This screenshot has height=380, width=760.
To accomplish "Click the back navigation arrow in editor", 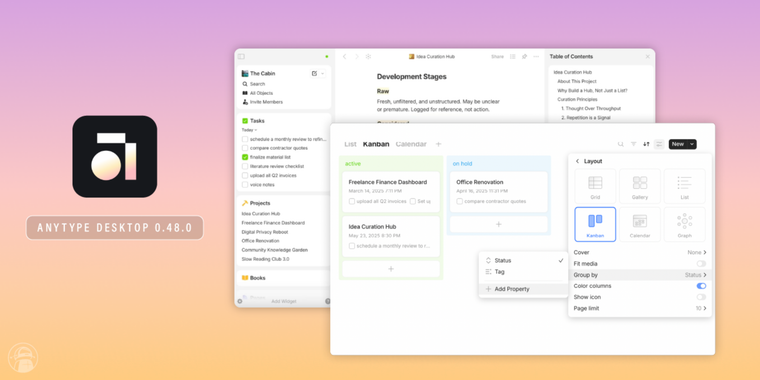I will tap(345, 57).
